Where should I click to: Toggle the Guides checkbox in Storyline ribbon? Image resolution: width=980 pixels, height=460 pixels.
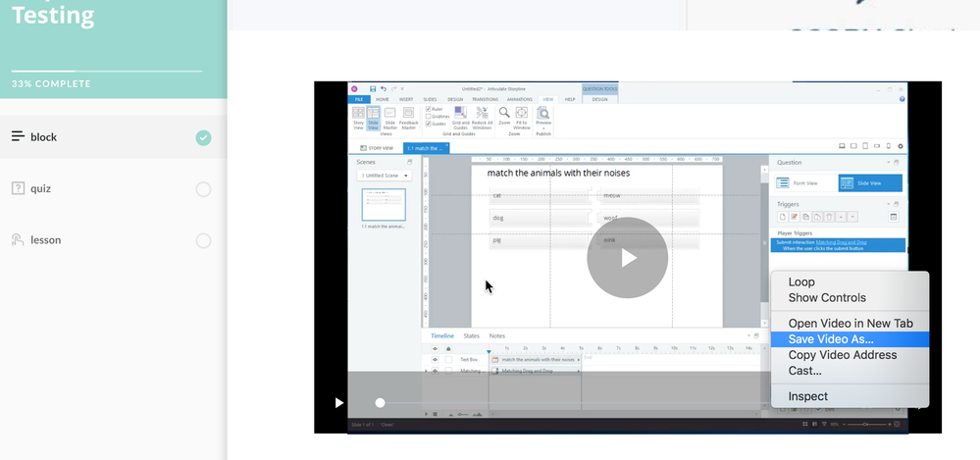tap(428, 124)
